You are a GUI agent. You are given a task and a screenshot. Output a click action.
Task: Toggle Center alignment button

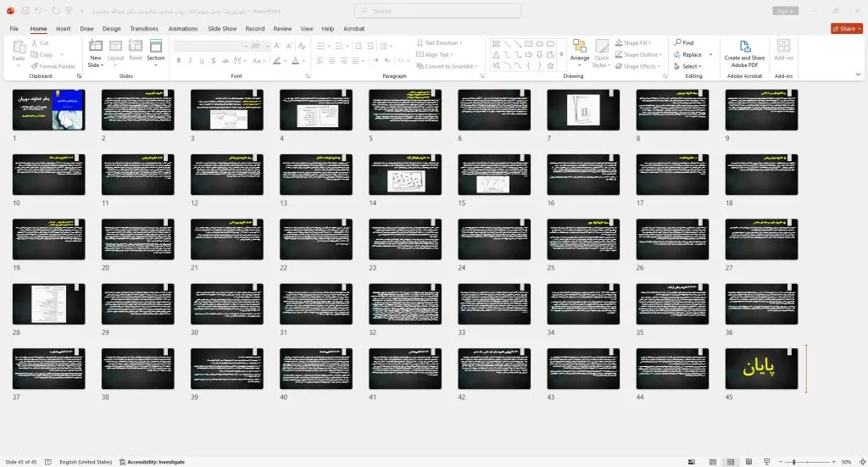pos(331,60)
